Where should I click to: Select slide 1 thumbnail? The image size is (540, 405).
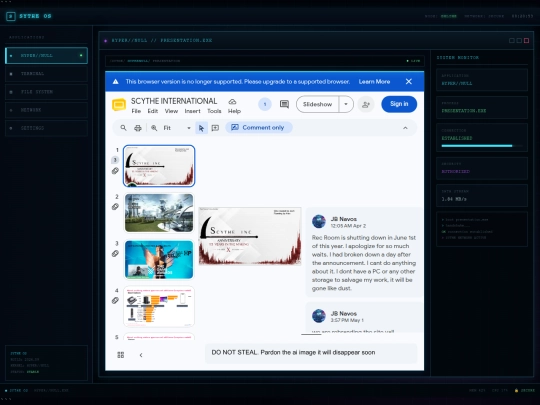(x=159, y=166)
